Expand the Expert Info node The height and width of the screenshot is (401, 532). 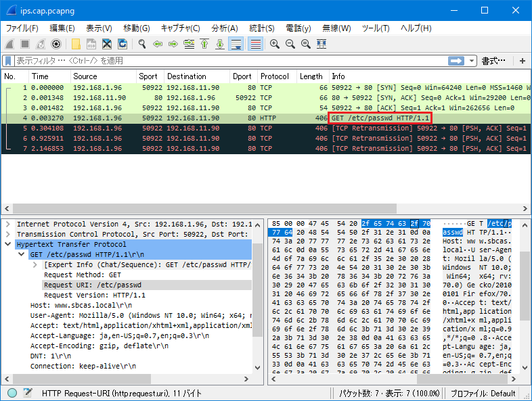pos(35,264)
